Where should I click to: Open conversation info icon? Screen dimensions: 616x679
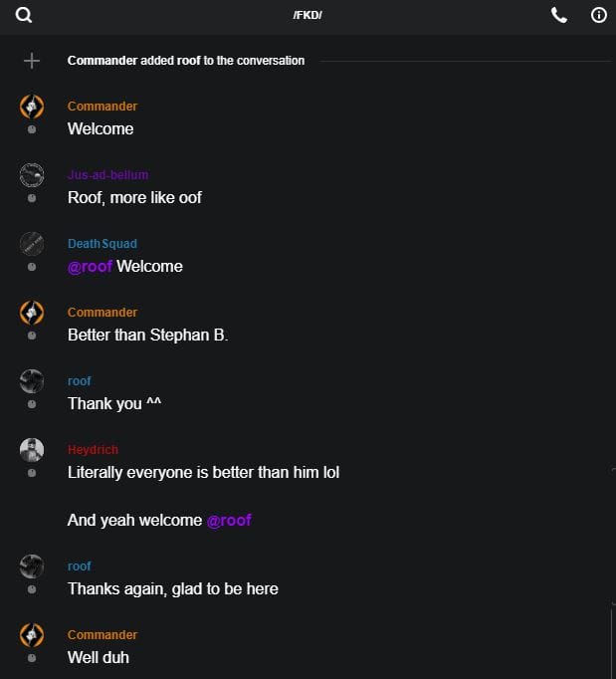pyautogui.click(x=599, y=15)
